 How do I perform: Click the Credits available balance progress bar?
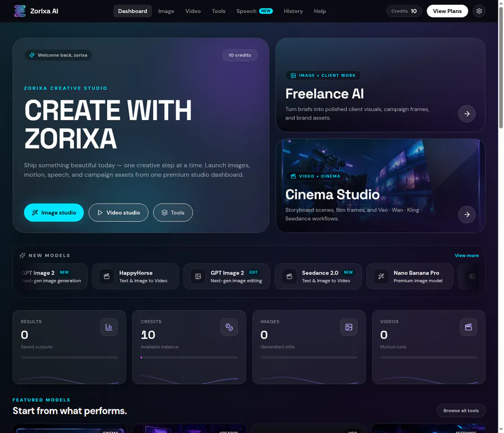[189, 357]
